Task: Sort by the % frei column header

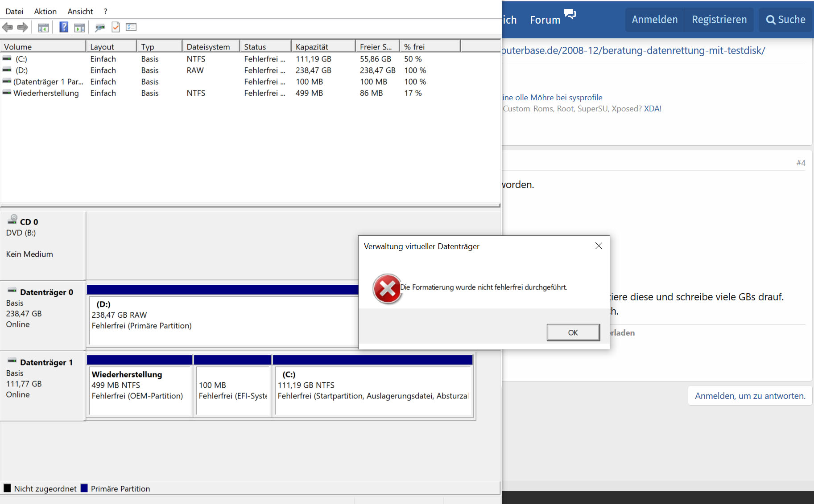Action: [x=430, y=46]
